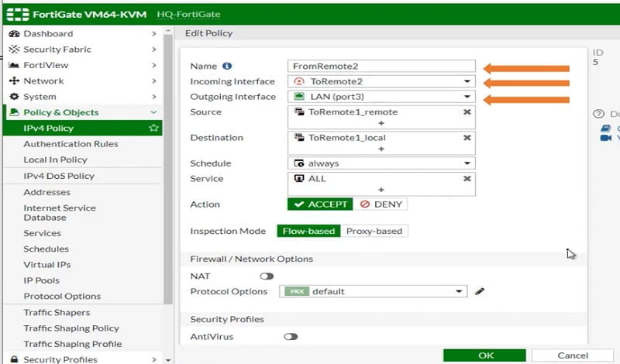Expand the Network chevron
The width and height of the screenshot is (620, 364).
click(153, 81)
